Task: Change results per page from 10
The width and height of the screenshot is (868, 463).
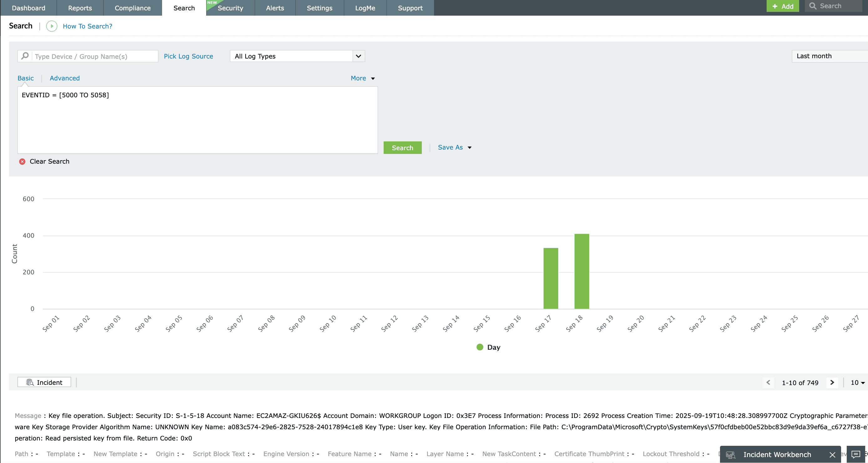Action: click(857, 383)
